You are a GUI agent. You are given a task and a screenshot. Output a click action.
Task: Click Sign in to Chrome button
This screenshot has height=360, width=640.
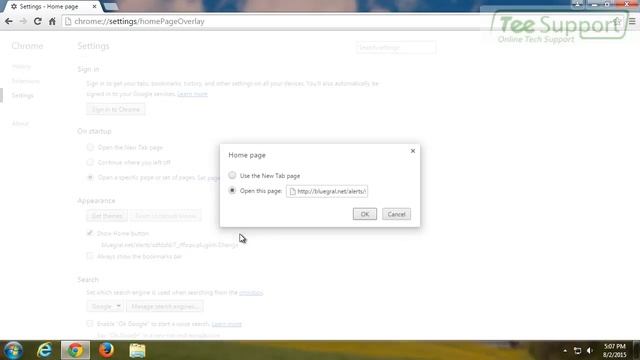point(116,109)
